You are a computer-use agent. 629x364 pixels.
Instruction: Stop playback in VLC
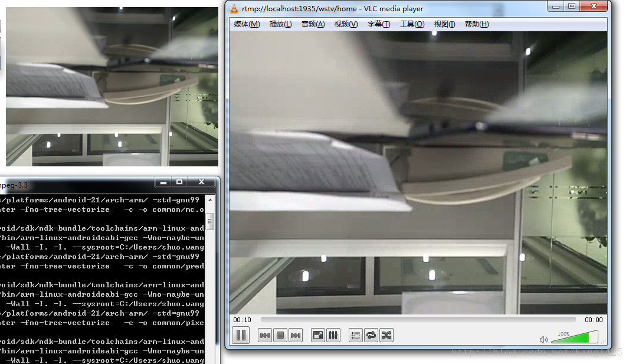tap(280, 336)
